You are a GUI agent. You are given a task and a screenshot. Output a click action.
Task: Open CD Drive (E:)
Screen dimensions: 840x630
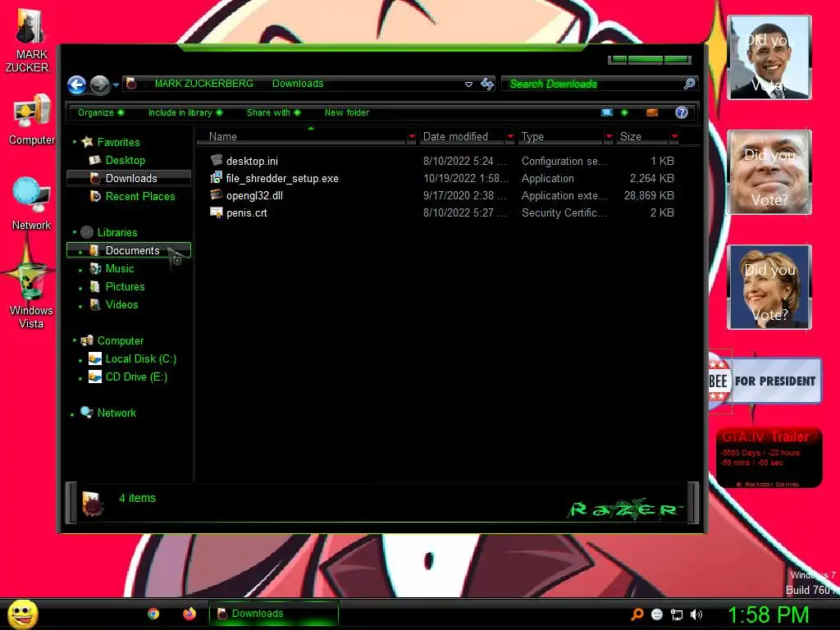coord(136,377)
